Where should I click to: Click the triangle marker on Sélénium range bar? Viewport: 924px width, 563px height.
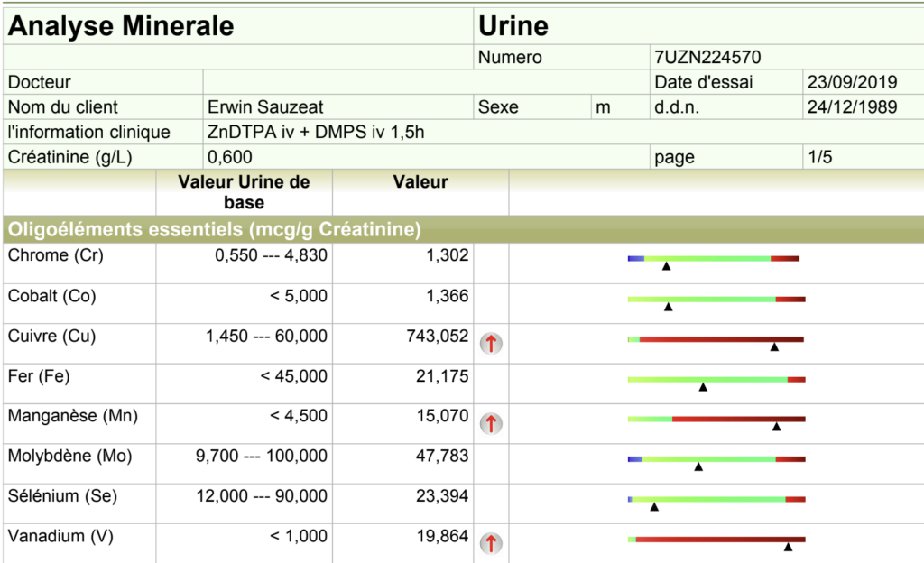point(654,507)
